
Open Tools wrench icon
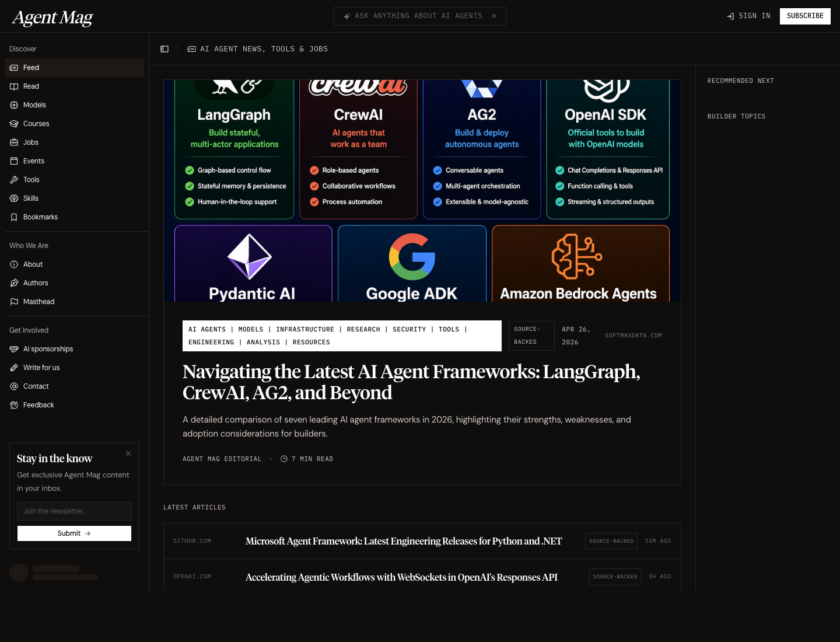coord(14,180)
